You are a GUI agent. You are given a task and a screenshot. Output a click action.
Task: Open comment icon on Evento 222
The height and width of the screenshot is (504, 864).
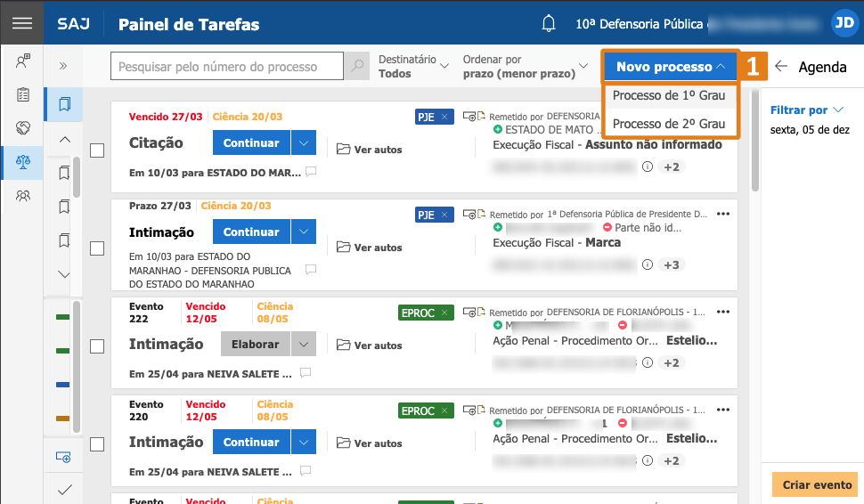(306, 373)
